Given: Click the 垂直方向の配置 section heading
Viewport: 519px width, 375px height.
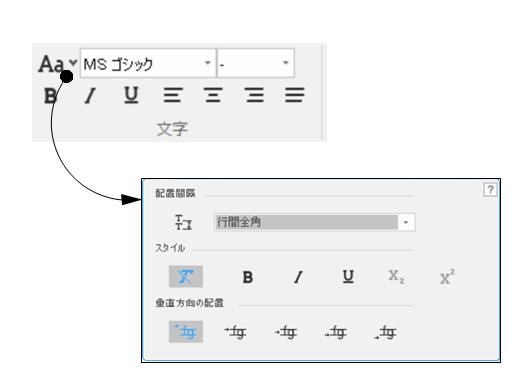Looking at the screenshot, I should point(189,303).
